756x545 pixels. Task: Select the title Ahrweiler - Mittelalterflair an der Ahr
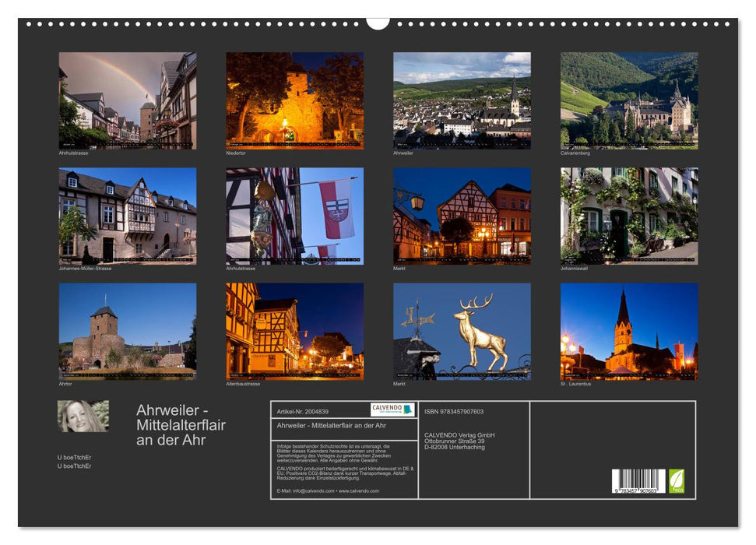pyautogui.click(x=179, y=424)
